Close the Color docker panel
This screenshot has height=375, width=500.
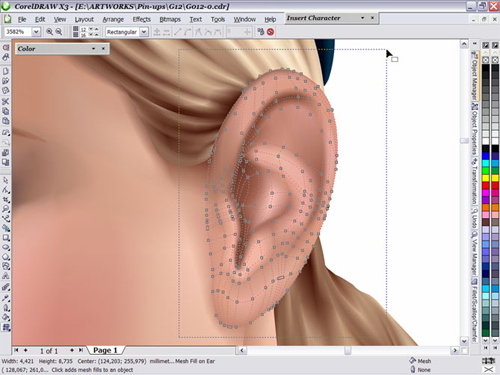click(103, 49)
